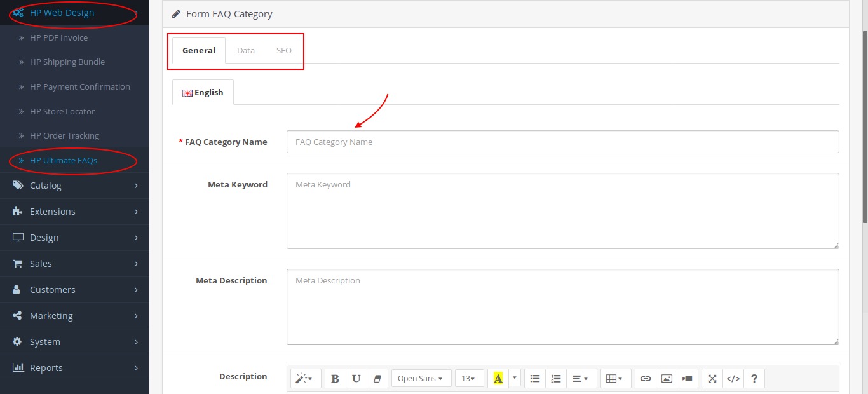Open the font size 13 dropdown

tap(469, 379)
